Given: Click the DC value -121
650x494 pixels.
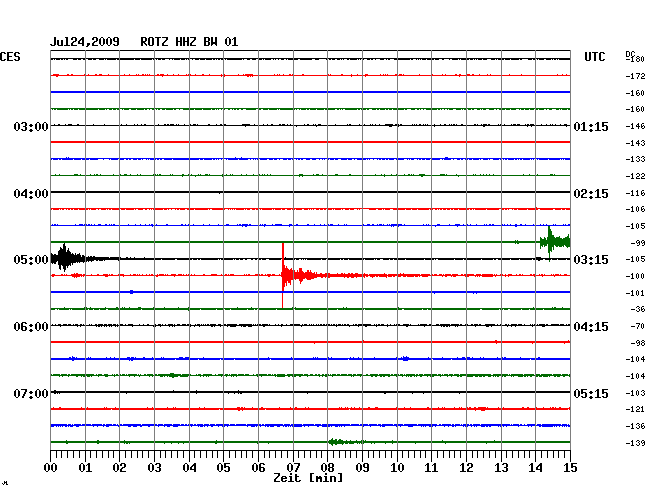Looking at the screenshot, I should (635, 409).
